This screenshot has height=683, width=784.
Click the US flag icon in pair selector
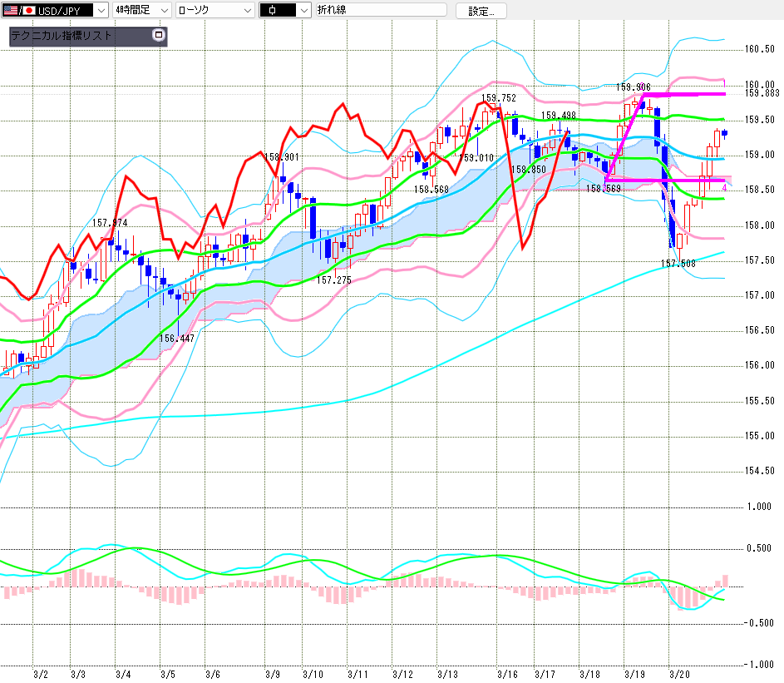pyautogui.click(x=10, y=10)
